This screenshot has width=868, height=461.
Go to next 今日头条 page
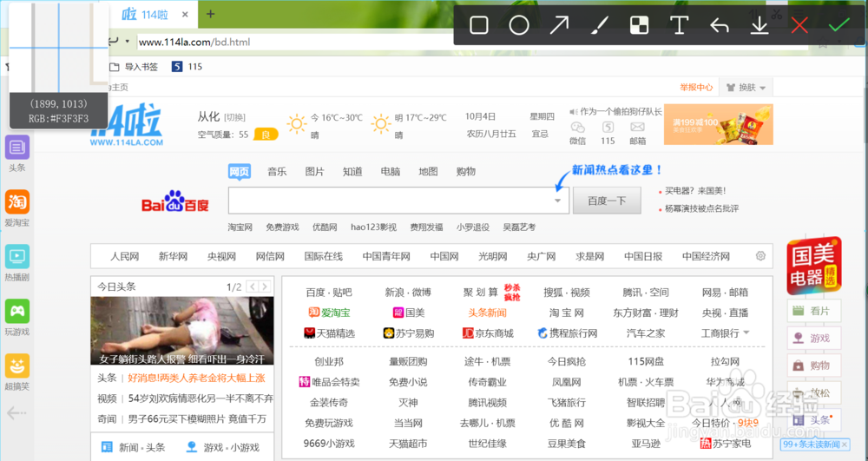coord(265,286)
